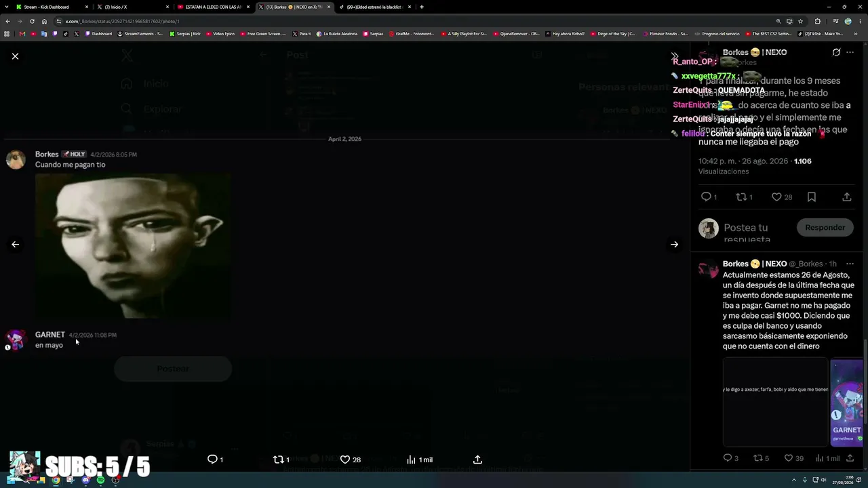868x488 pixels.
Task: Go to the previous photo
Action: click(15, 245)
